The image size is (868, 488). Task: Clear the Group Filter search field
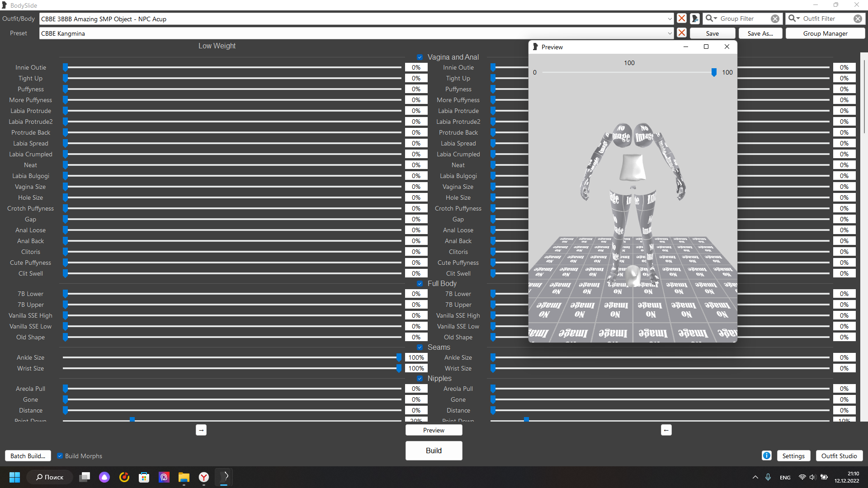[775, 19]
